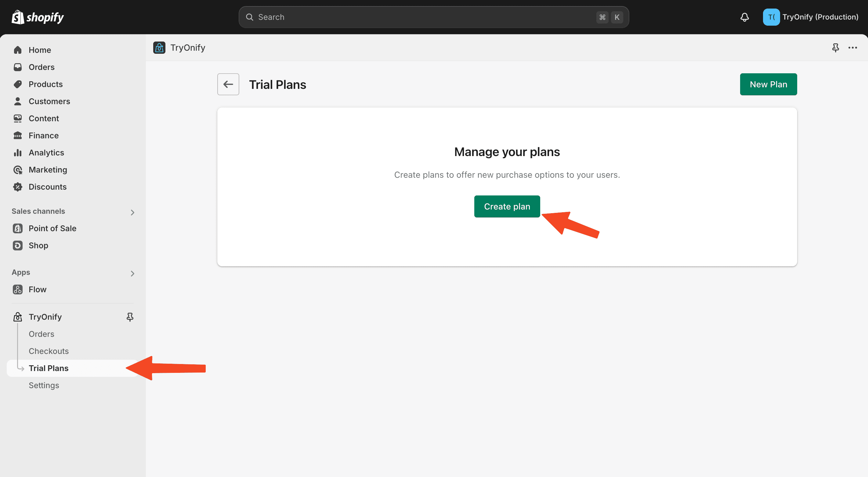Screen dimensions: 868x477
Task: Pin the TryOnify app in the header
Action: coord(835,48)
